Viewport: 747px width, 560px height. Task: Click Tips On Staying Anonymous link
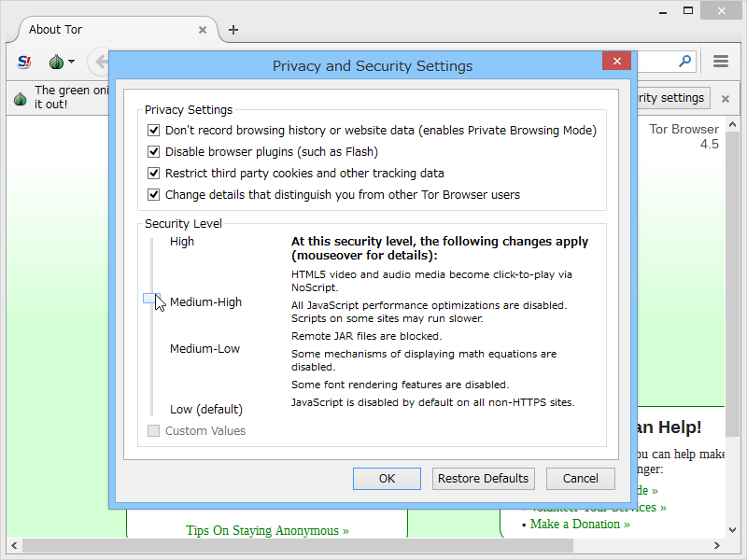(266, 530)
